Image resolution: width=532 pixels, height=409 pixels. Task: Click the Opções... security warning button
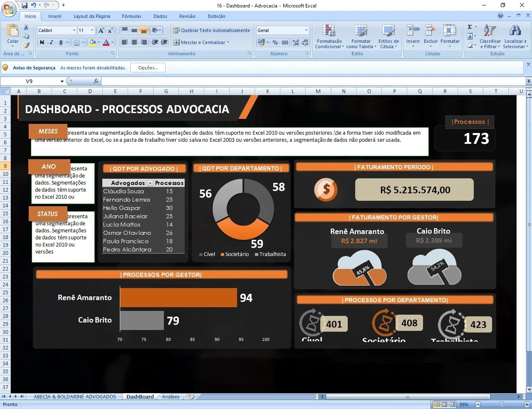[148, 68]
